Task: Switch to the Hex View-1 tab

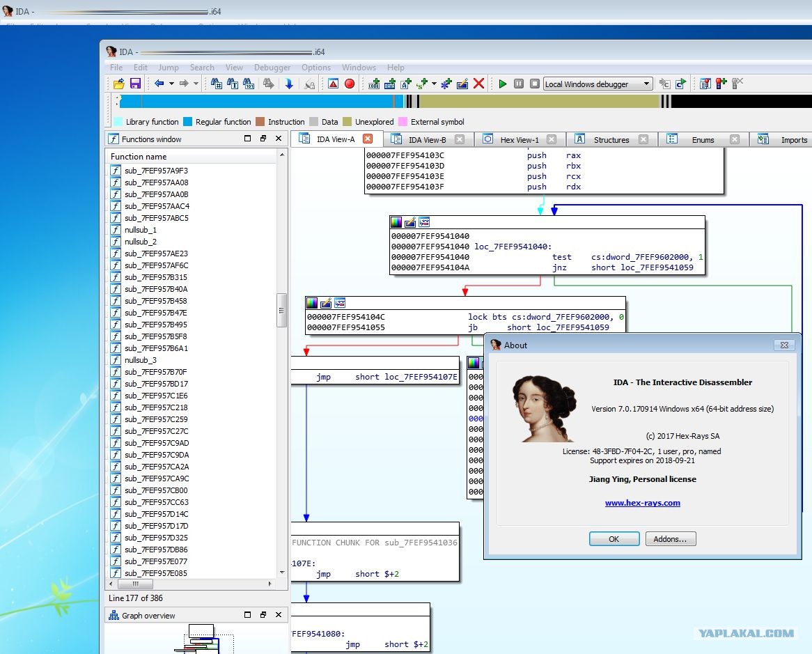Action: point(520,140)
